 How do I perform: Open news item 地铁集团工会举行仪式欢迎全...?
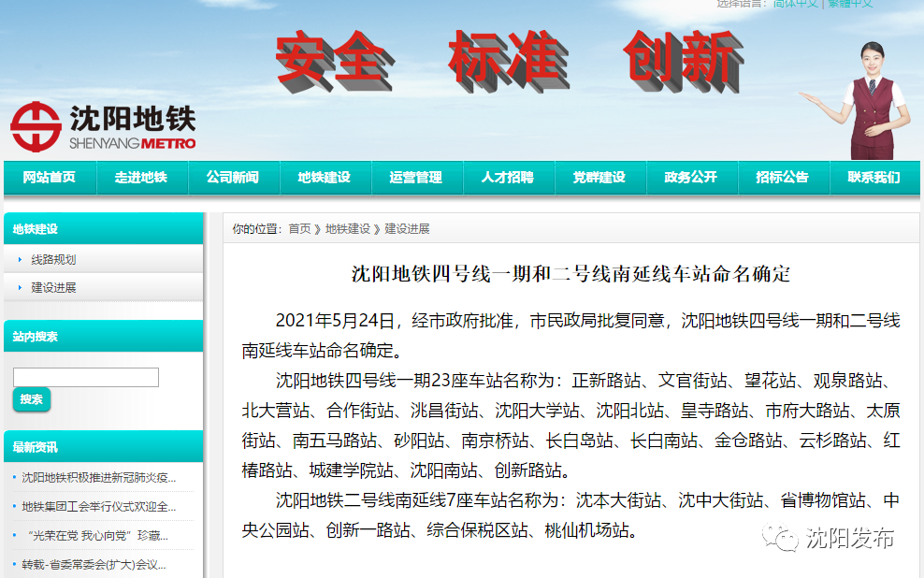point(99,507)
